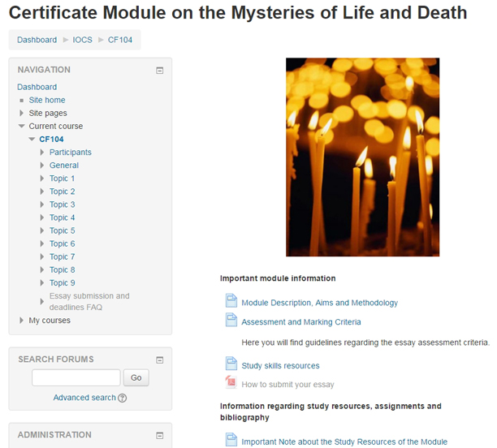This screenshot has height=448, width=497.
Task: Open the Essay submission and deadlines FAQ link
Action: click(89, 301)
